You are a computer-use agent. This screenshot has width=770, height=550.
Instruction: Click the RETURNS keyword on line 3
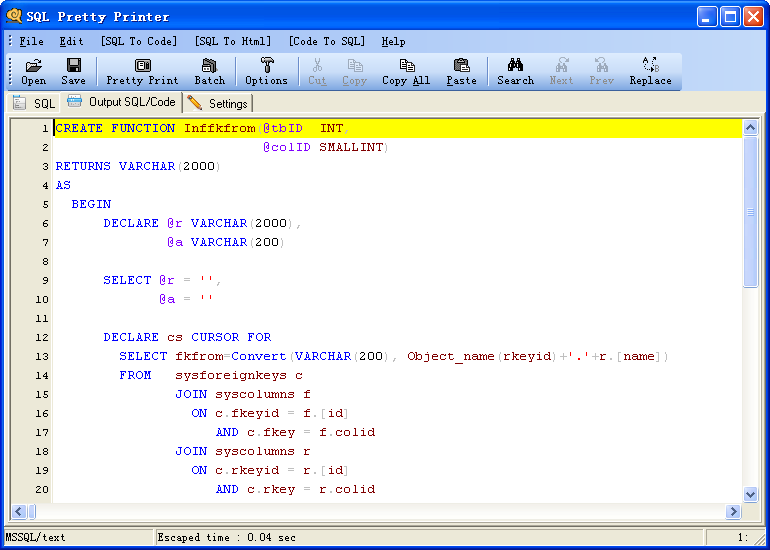83,166
